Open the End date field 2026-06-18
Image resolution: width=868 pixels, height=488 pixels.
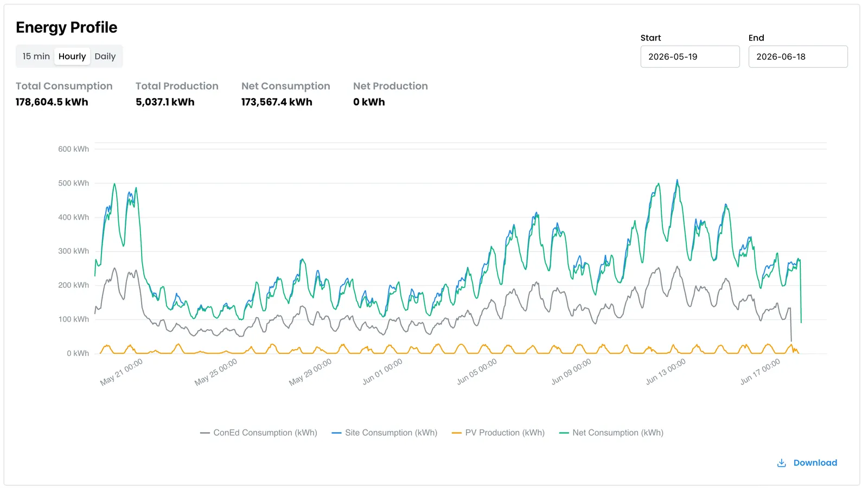click(x=798, y=56)
